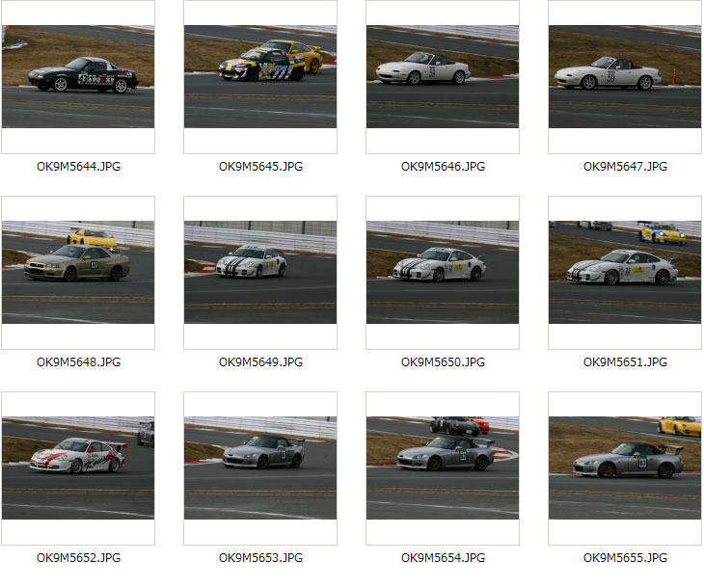The height and width of the screenshot is (588, 704).
Task: Click the file name OK9M5650.JPG
Action: tap(444, 362)
